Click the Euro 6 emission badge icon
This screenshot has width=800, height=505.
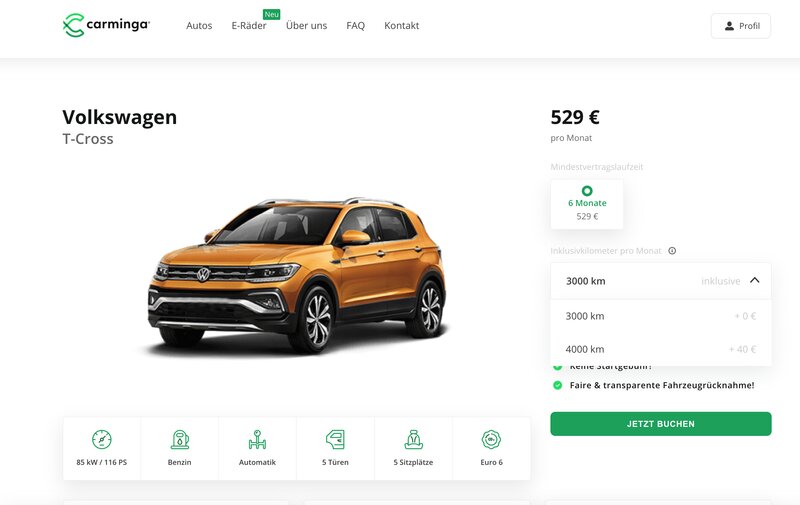tap(491, 439)
